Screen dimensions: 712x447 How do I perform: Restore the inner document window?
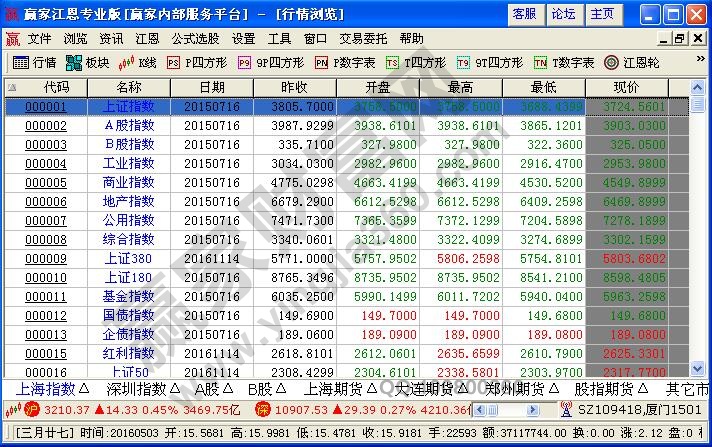coord(680,39)
